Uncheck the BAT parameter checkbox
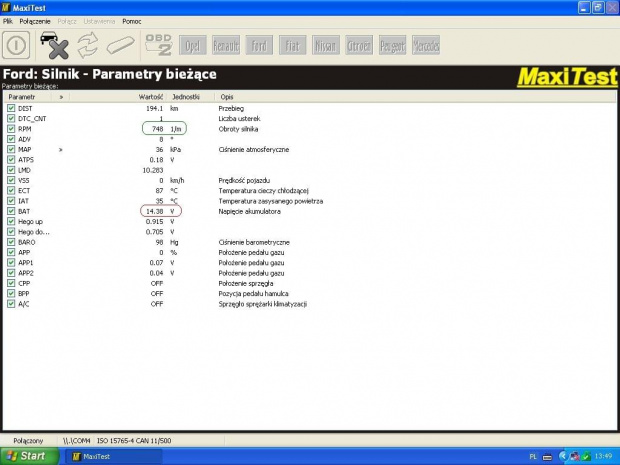This screenshot has width=620, height=465. pos(11,211)
